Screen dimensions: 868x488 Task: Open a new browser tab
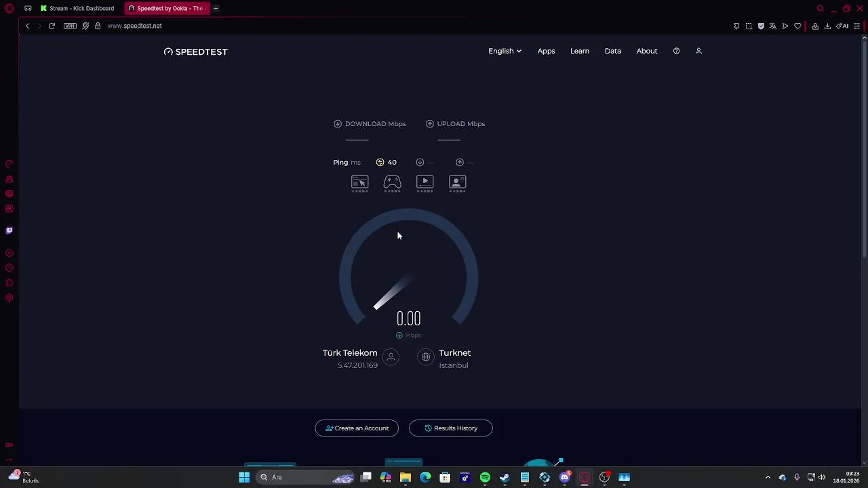click(216, 9)
